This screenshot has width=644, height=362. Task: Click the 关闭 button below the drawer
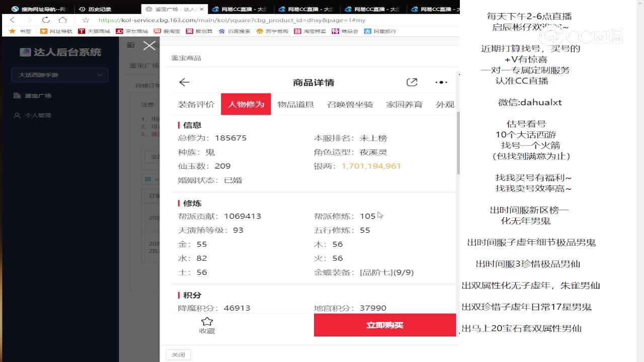point(178,354)
